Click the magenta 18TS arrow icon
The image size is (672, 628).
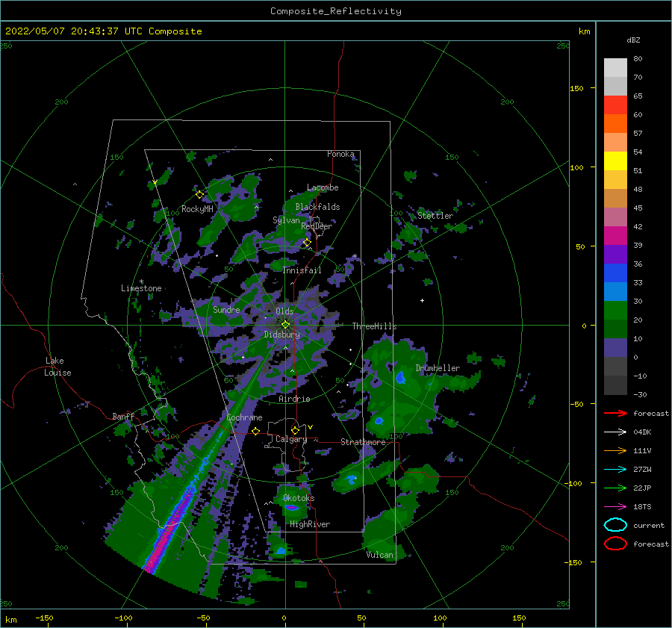(615, 506)
